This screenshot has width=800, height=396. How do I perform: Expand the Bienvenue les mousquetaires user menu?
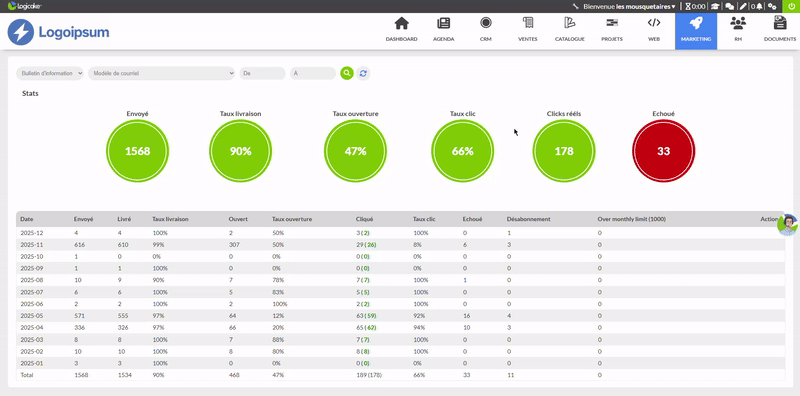coord(629,7)
